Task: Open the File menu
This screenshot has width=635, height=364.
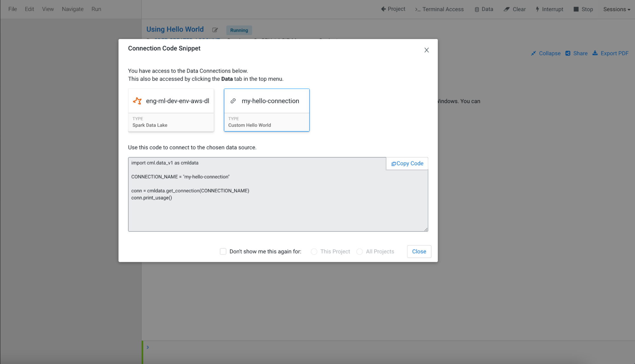Action: tap(13, 9)
